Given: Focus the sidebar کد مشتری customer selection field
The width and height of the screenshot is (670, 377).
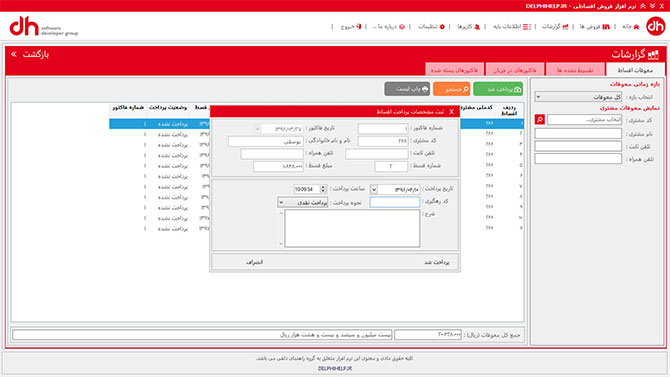Looking at the screenshot, I should click(x=584, y=120).
